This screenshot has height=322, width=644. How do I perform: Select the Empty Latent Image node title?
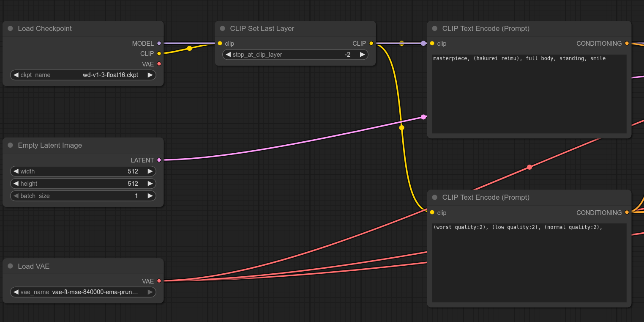(x=50, y=145)
